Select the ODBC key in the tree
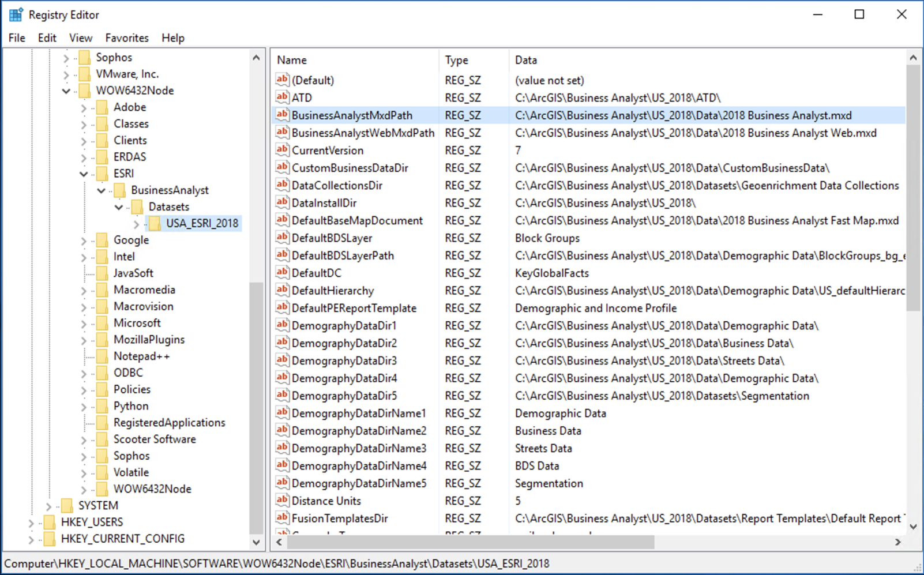This screenshot has height=575, width=924. (128, 373)
